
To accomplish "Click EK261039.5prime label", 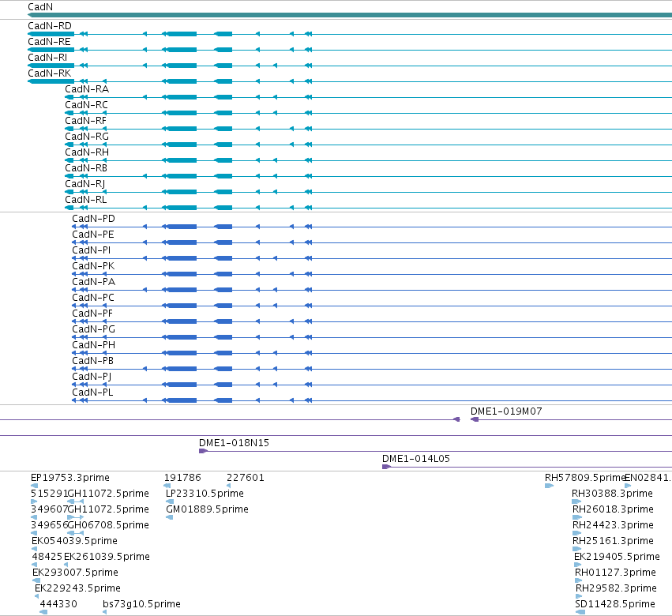I will pos(107,558).
